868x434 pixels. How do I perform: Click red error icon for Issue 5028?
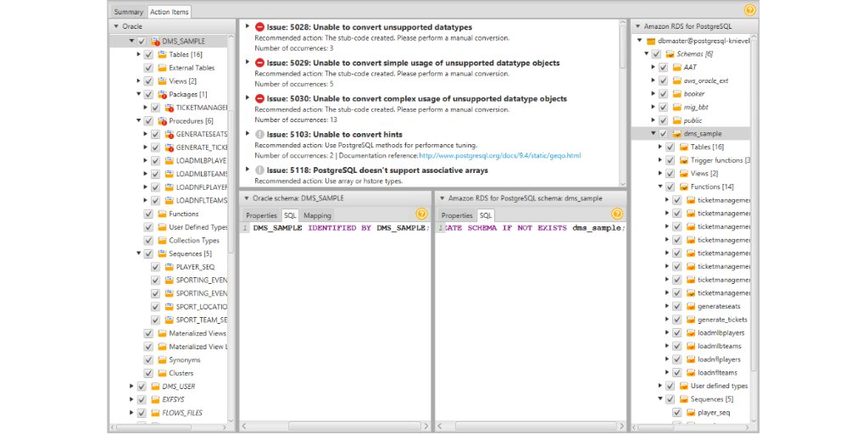pos(259,27)
